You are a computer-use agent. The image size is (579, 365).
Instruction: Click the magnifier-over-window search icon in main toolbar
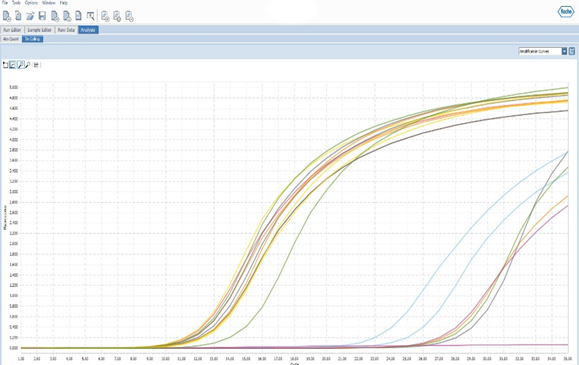[90, 16]
